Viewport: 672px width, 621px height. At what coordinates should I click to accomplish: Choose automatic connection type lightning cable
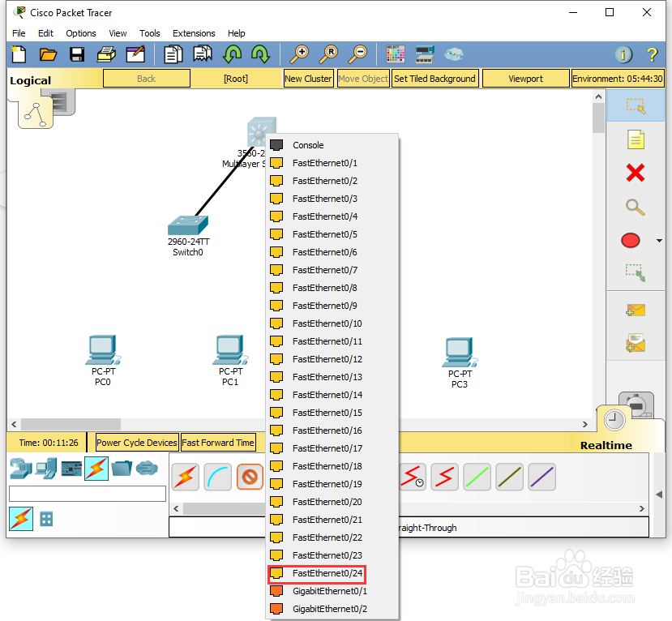click(x=185, y=477)
